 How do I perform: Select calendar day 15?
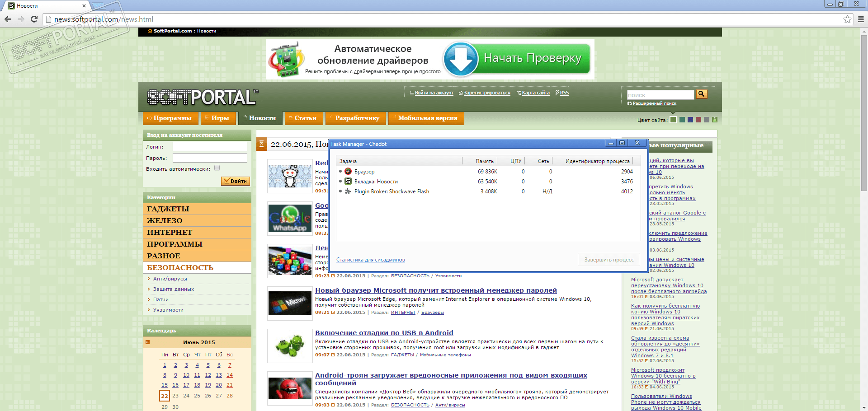(165, 385)
